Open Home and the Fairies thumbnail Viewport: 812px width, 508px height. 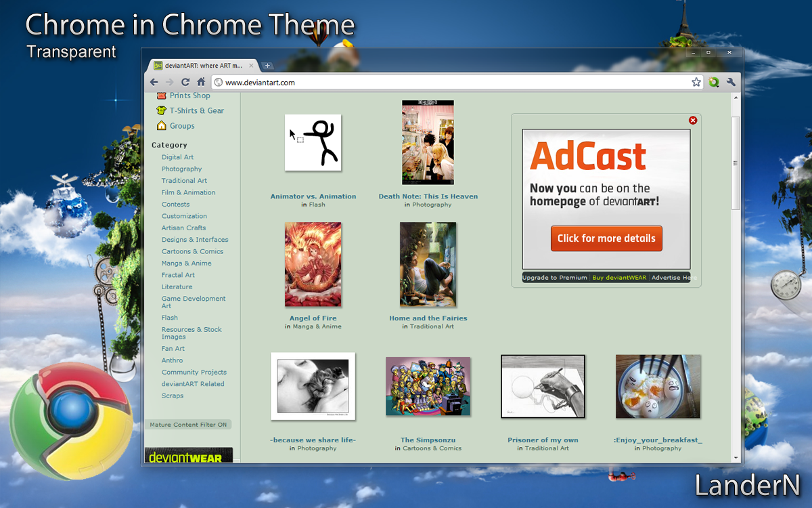[428, 264]
